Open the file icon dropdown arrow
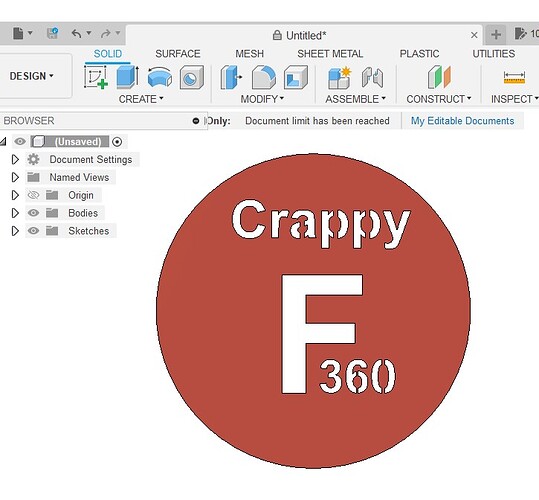The height and width of the screenshot is (500, 539). [x=30, y=33]
